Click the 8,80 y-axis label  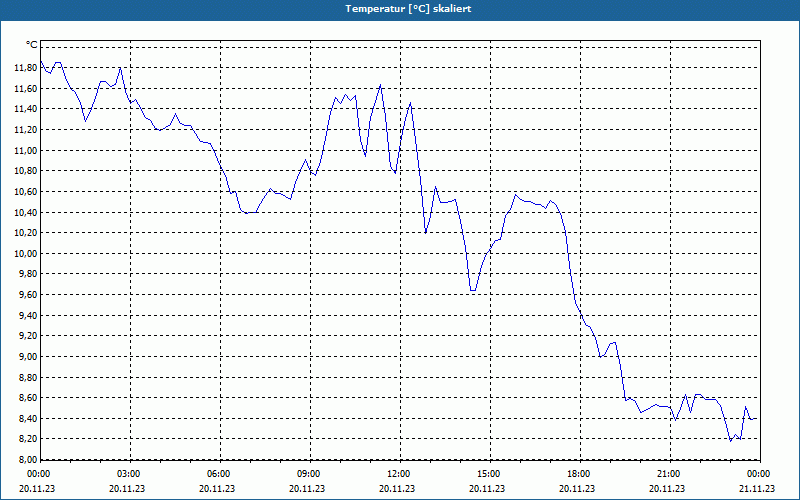click(29, 377)
